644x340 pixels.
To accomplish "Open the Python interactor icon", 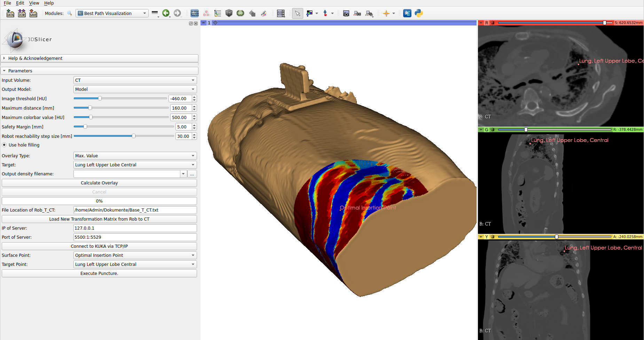I will [x=418, y=13].
